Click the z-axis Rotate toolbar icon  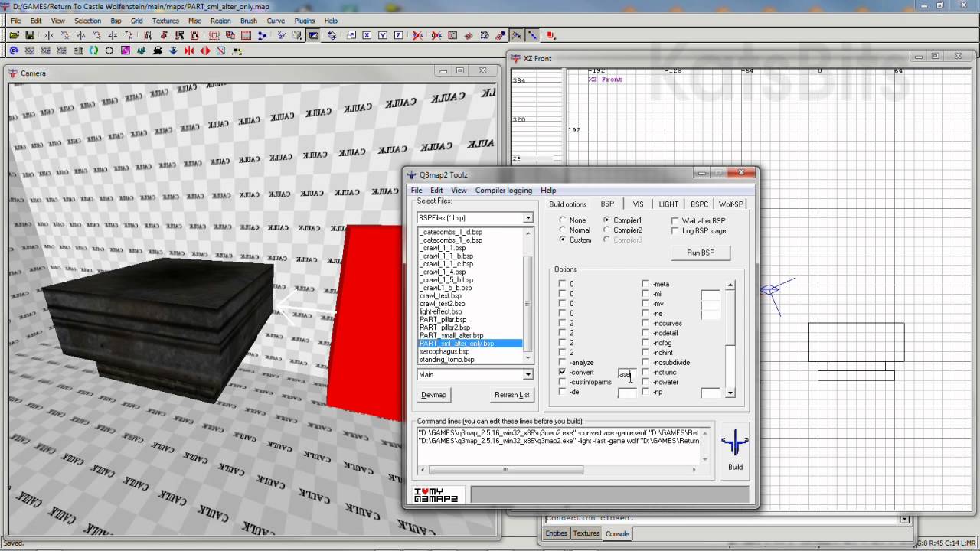tap(129, 35)
